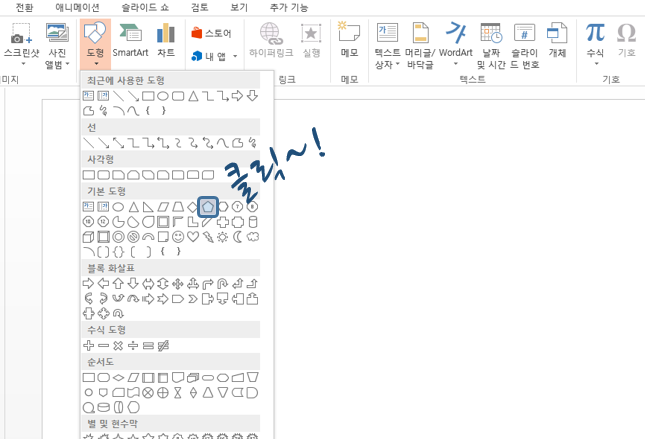The width and height of the screenshot is (645, 439).
Task: Pick the not-equal sign in 수식 도형
Action: pyautogui.click(x=163, y=346)
